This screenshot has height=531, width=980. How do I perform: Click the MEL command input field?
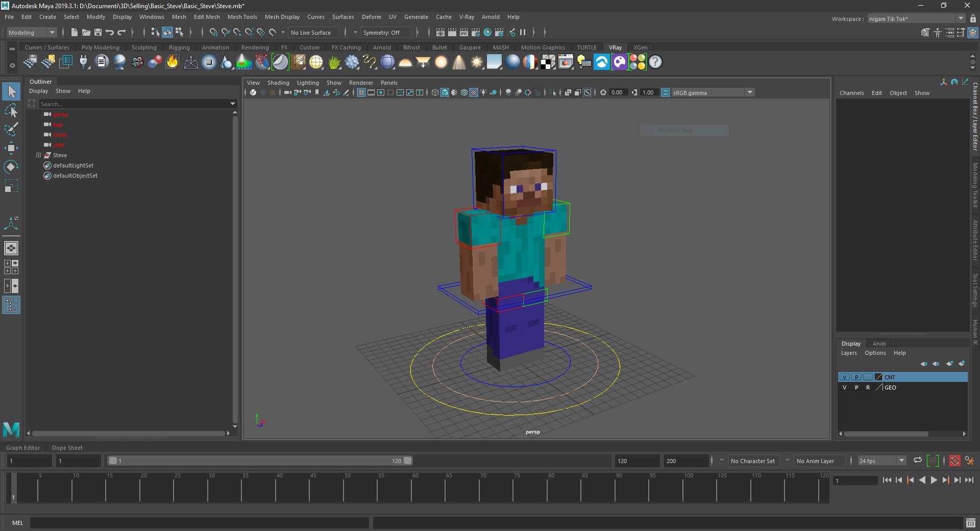[199, 523]
